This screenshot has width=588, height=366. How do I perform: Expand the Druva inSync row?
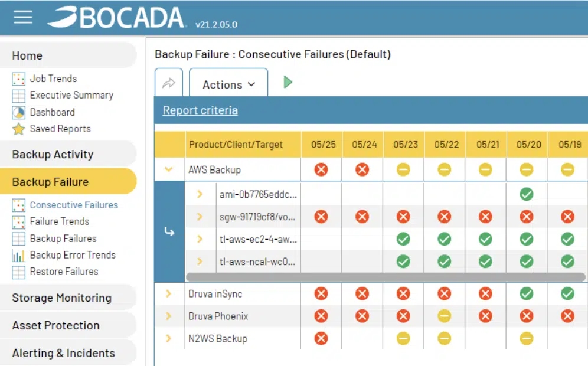[x=168, y=293]
